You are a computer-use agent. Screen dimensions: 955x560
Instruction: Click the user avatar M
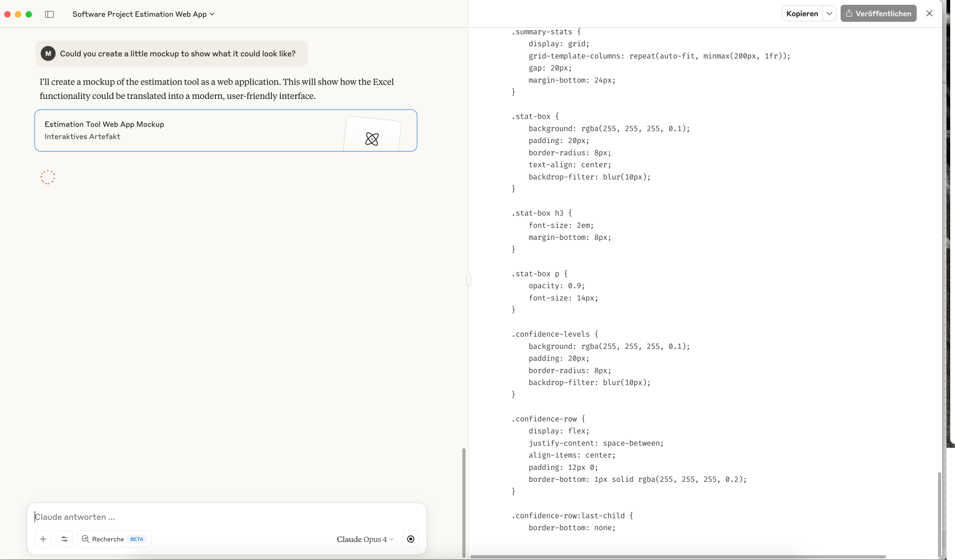(x=48, y=54)
